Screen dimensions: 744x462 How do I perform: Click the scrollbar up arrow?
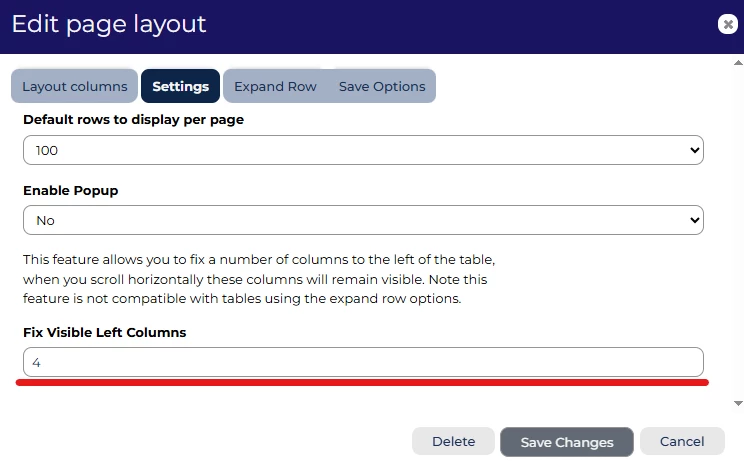coord(738,62)
